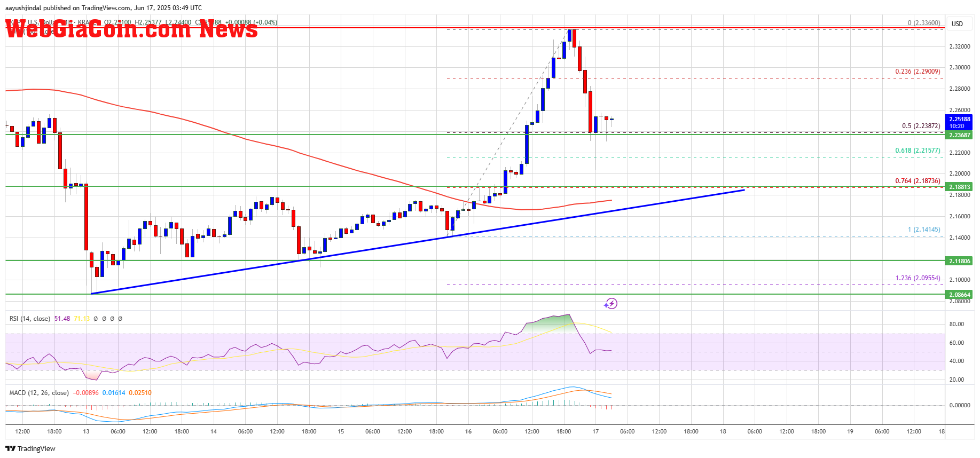Click the RSI moving average value 71.13

point(82,319)
